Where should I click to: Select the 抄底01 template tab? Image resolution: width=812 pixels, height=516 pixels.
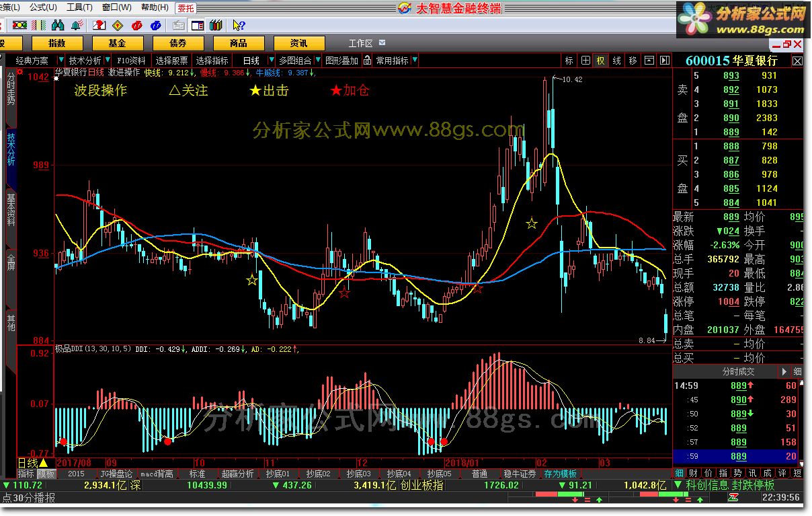pyautogui.click(x=278, y=474)
